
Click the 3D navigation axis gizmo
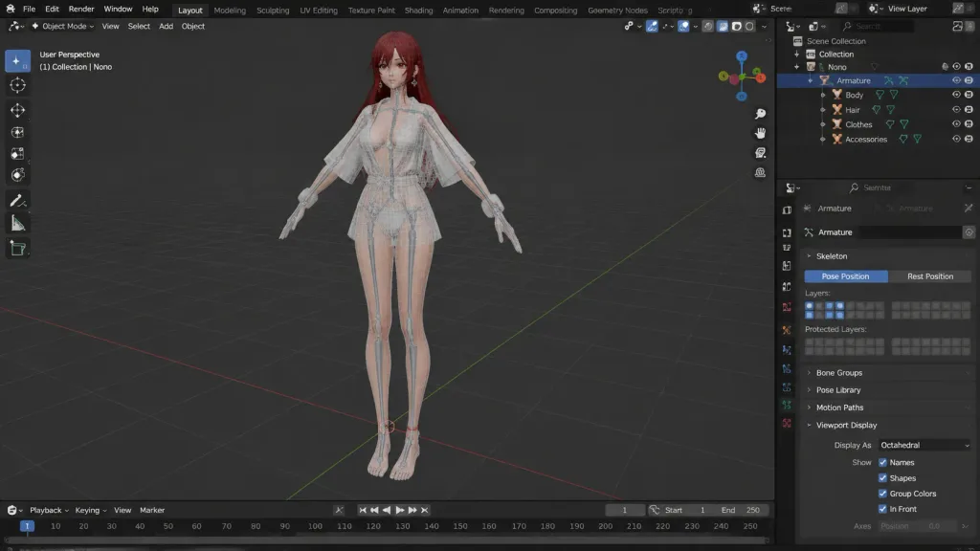(x=742, y=77)
